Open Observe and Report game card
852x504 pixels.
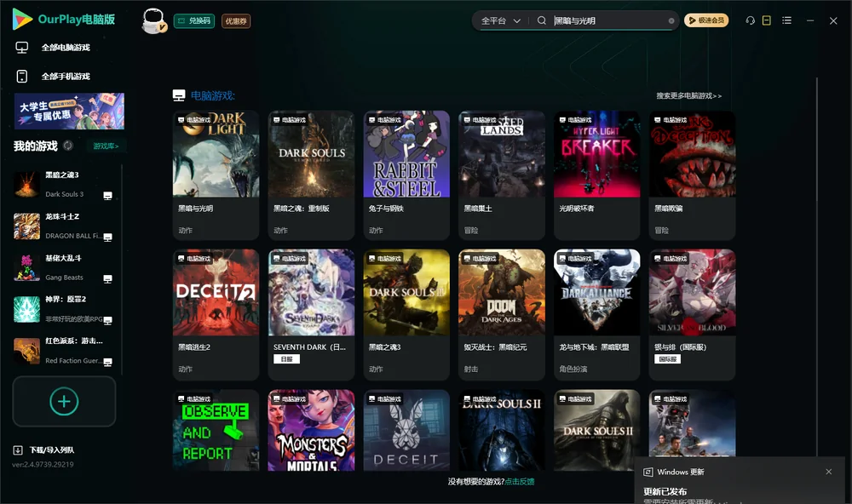pyautogui.click(x=216, y=430)
